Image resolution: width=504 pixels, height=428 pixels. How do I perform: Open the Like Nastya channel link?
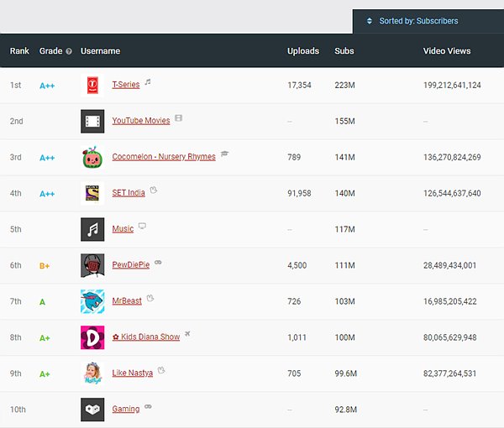click(x=133, y=373)
